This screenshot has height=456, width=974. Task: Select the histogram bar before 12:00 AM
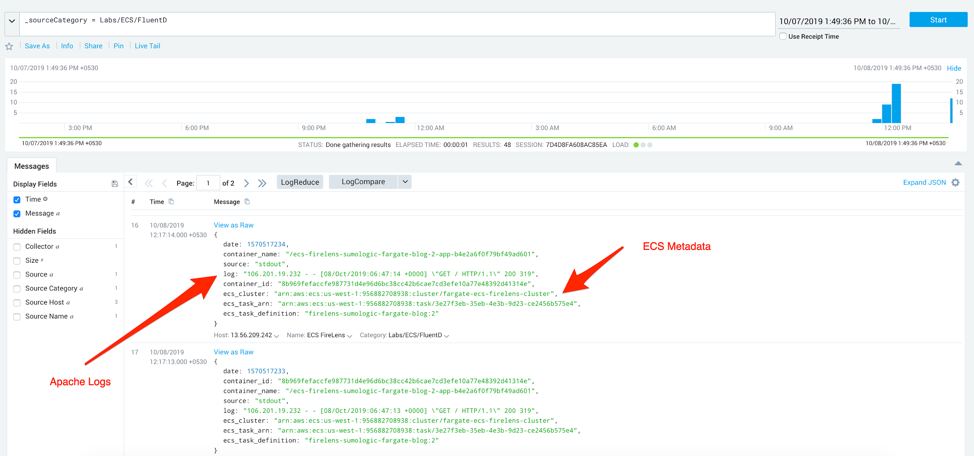[400, 120]
